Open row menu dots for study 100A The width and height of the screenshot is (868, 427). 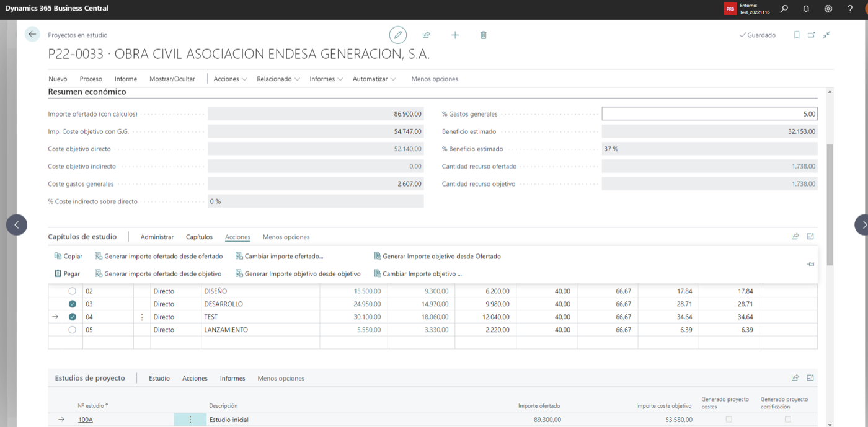click(x=190, y=420)
